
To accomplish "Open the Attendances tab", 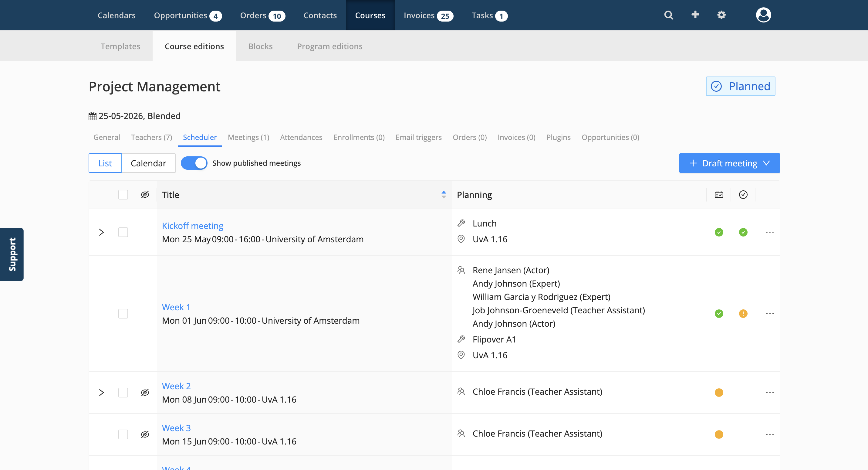I will tap(301, 137).
